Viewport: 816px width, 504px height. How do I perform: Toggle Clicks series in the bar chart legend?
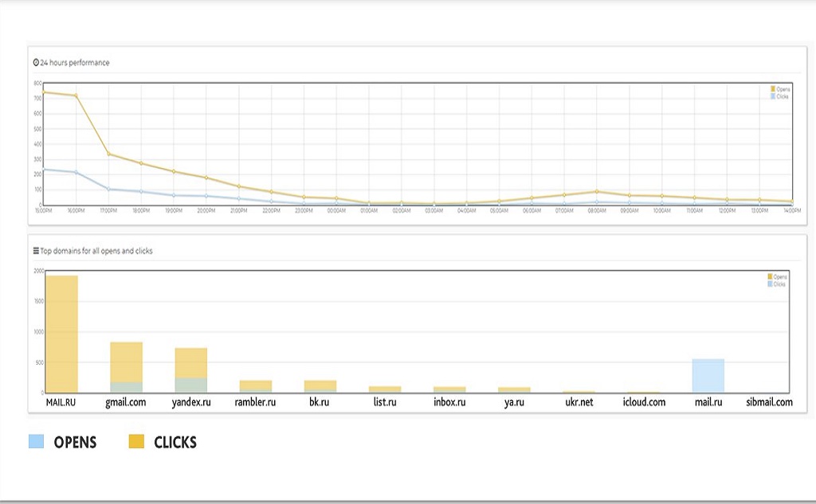778,284
